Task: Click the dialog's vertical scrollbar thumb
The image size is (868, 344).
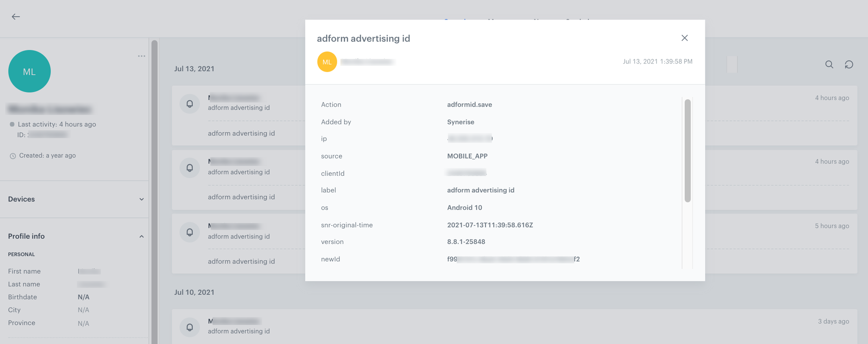Action: click(687, 151)
